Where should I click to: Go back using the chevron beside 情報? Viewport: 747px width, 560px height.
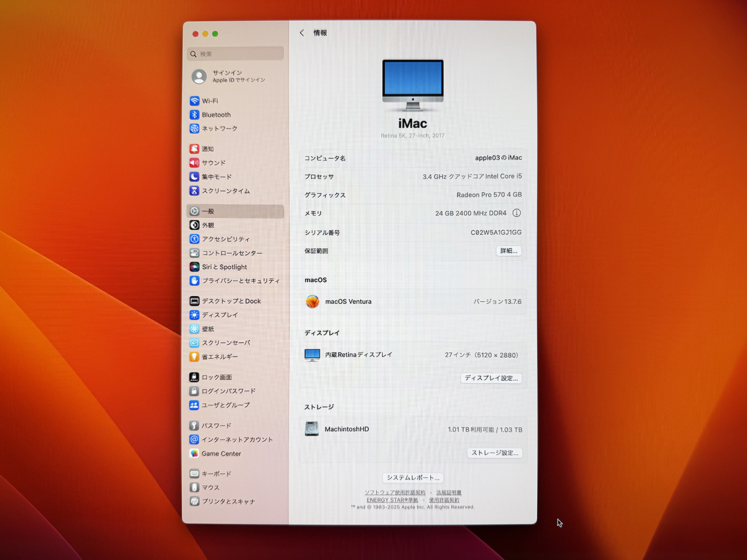click(x=302, y=33)
